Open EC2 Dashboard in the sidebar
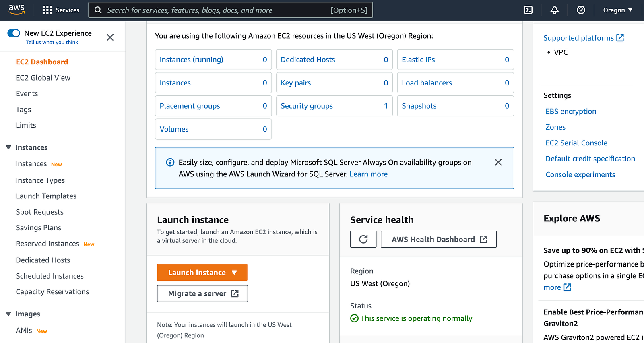 [x=42, y=62]
